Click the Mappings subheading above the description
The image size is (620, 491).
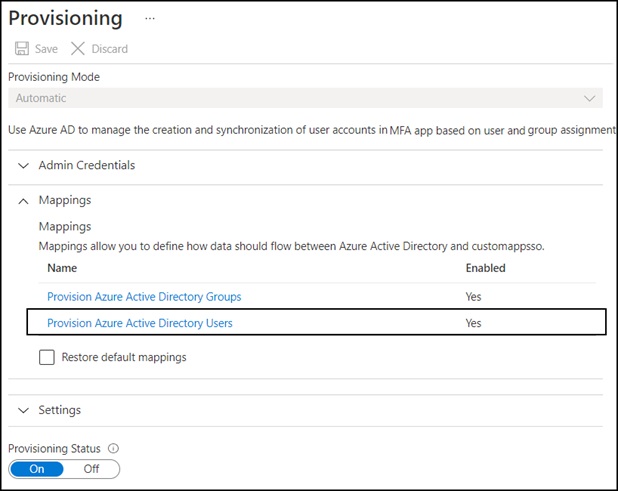tap(65, 227)
